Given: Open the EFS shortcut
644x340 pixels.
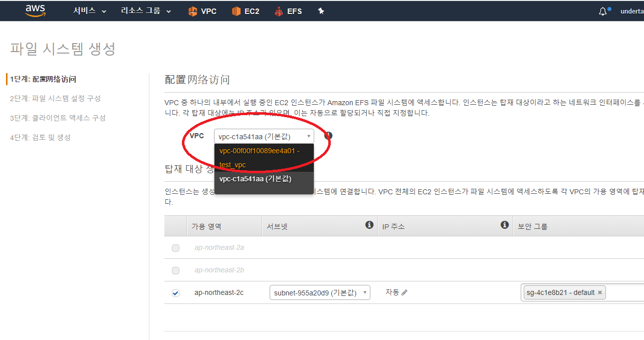Looking at the screenshot, I should pyautogui.click(x=288, y=11).
